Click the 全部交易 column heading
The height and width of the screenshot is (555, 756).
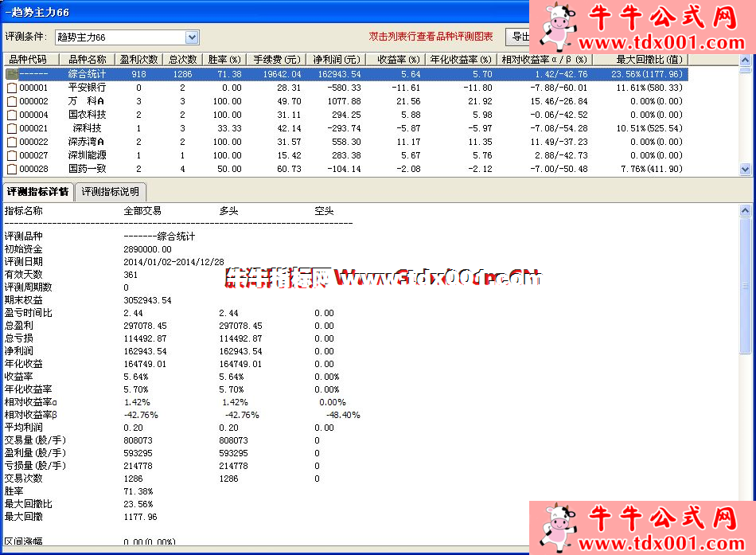pyautogui.click(x=142, y=211)
